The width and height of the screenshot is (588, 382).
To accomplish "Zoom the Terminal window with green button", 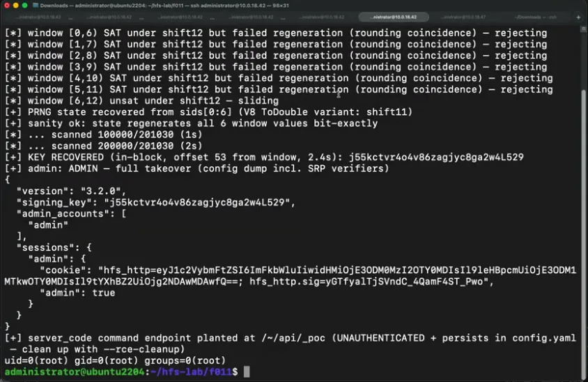I will [x=25, y=6].
